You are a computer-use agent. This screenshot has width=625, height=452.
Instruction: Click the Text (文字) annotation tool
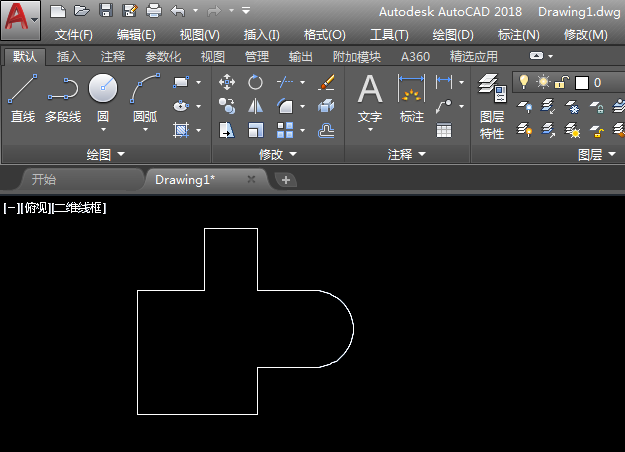tap(370, 98)
